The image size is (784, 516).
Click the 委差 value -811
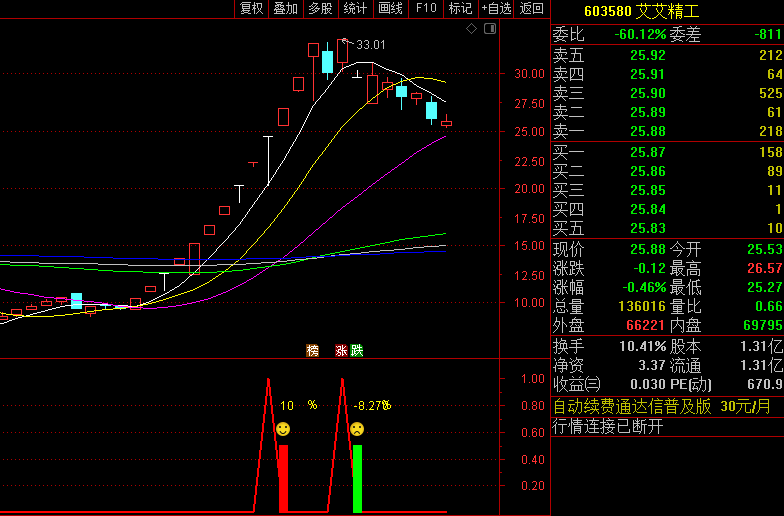click(x=768, y=34)
